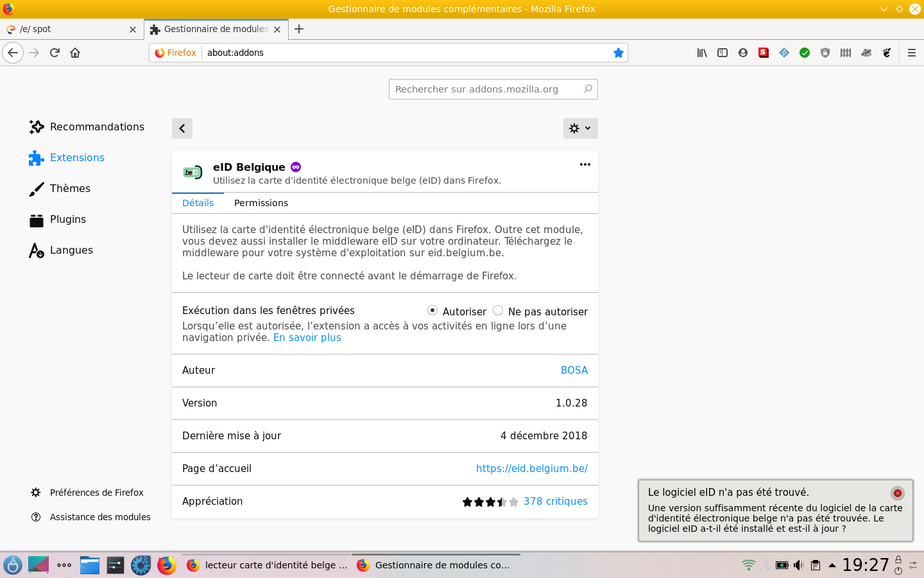Click the magnifier in the add-ons search box
The width and height of the screenshot is (924, 578).
tap(588, 89)
